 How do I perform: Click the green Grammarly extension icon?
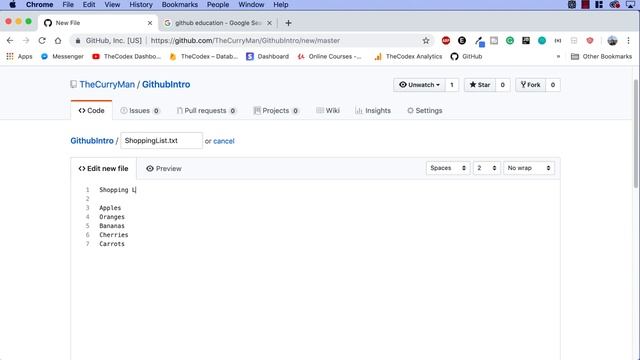point(510,40)
